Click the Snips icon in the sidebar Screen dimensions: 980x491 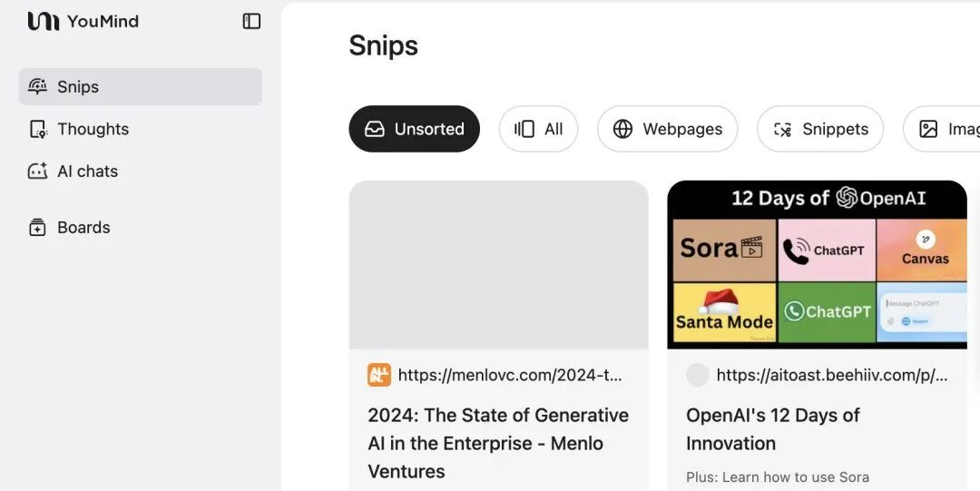(37, 87)
